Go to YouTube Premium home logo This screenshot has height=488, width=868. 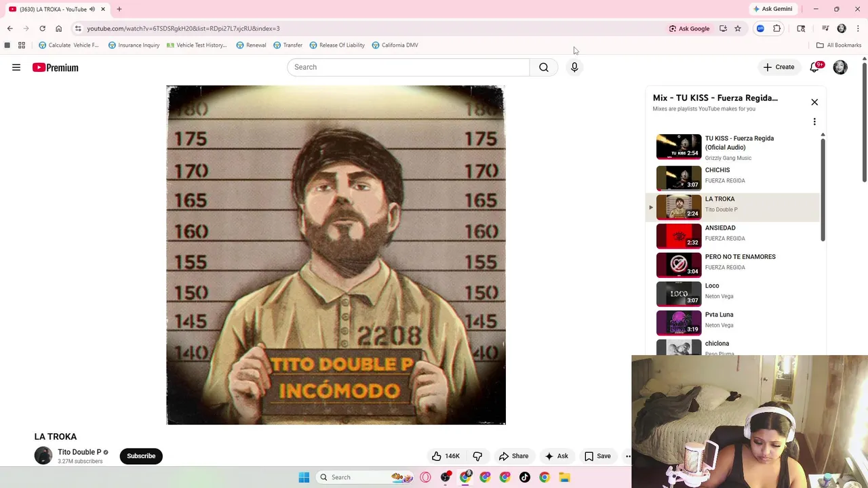[x=56, y=67]
